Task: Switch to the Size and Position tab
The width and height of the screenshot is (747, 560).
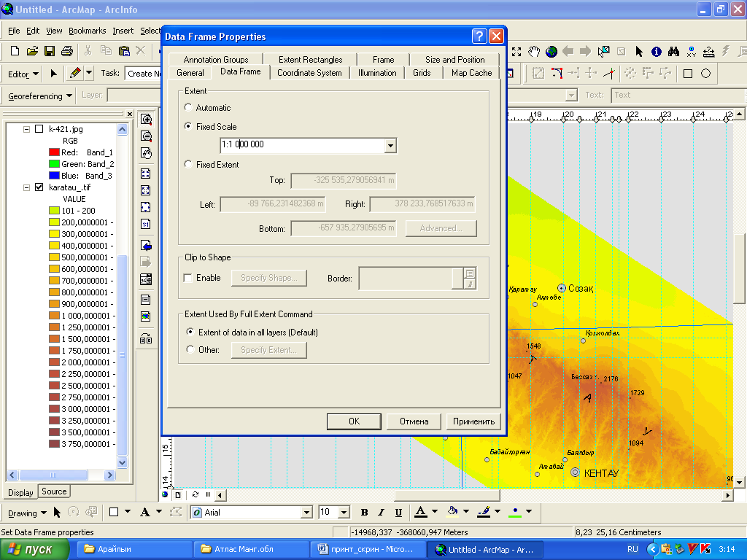Action: point(454,60)
